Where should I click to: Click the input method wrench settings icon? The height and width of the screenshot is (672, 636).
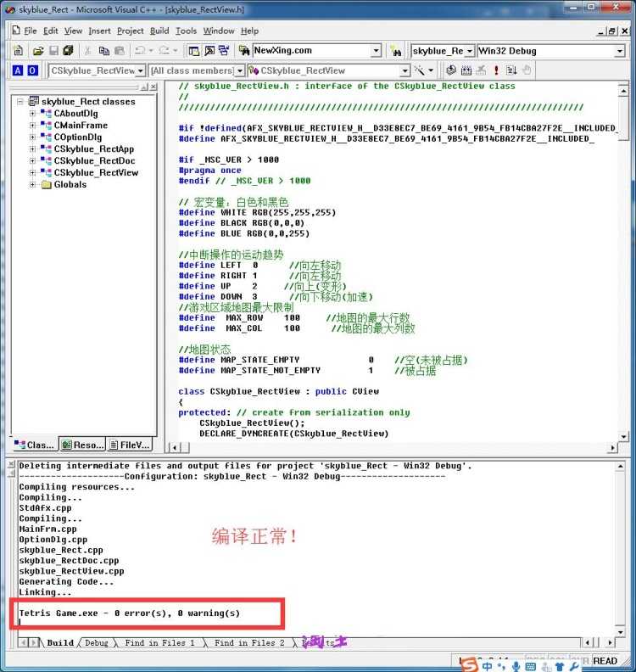click(574, 666)
